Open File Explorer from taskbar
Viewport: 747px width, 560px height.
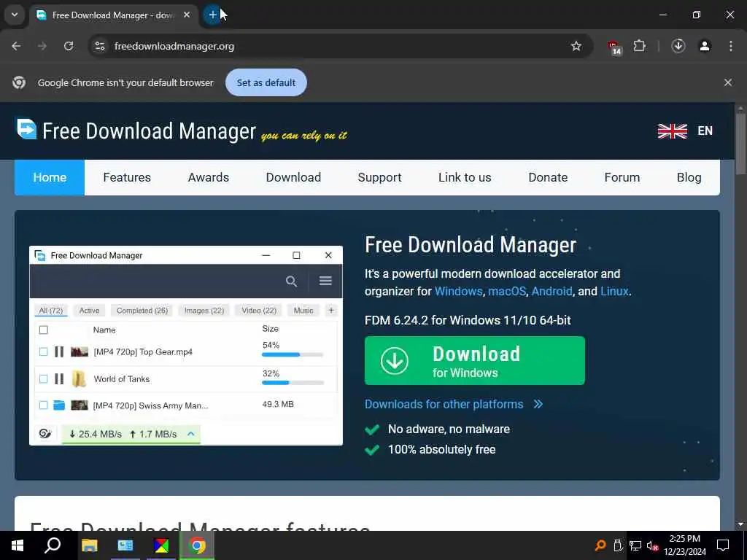pos(89,545)
